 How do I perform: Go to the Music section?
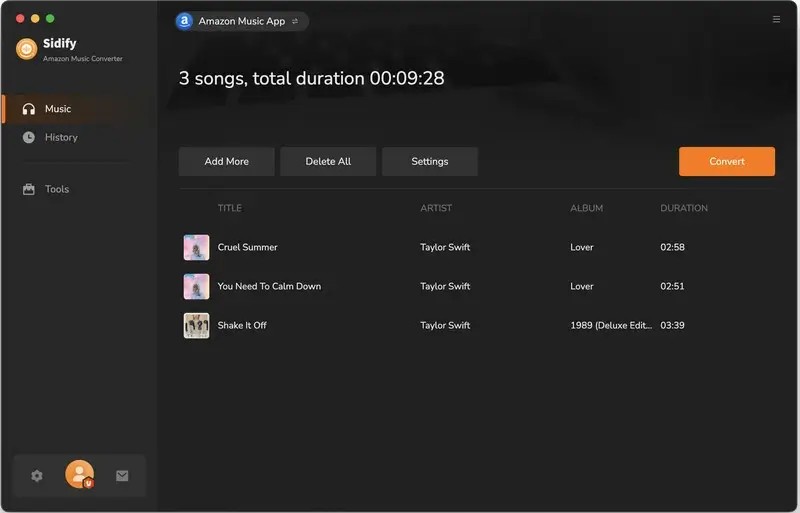(x=77, y=109)
